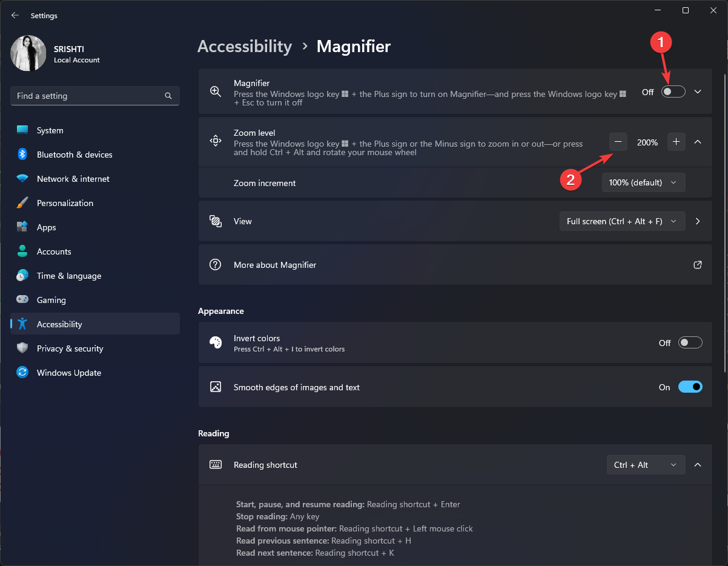Click the 200% zoom level value
The image size is (728, 566).
point(647,142)
